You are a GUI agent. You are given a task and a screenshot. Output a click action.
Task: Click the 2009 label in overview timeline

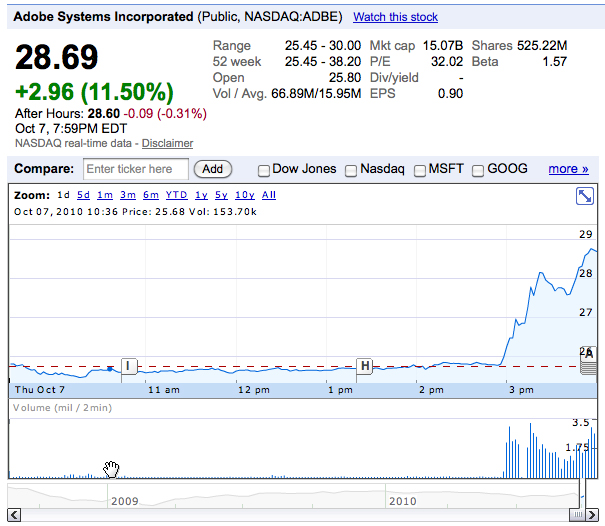[x=125, y=501]
